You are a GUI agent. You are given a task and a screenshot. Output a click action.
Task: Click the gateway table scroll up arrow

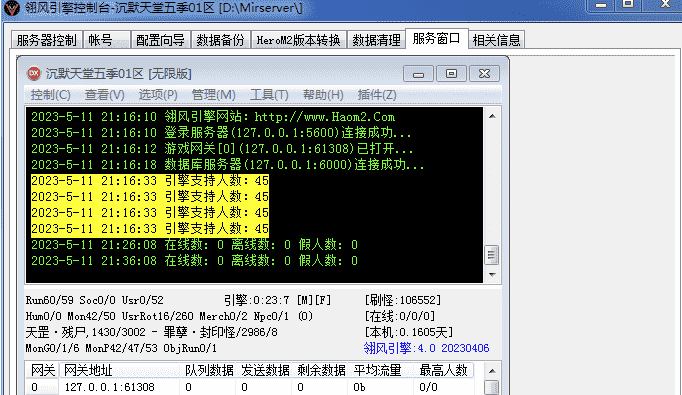[x=492, y=371]
